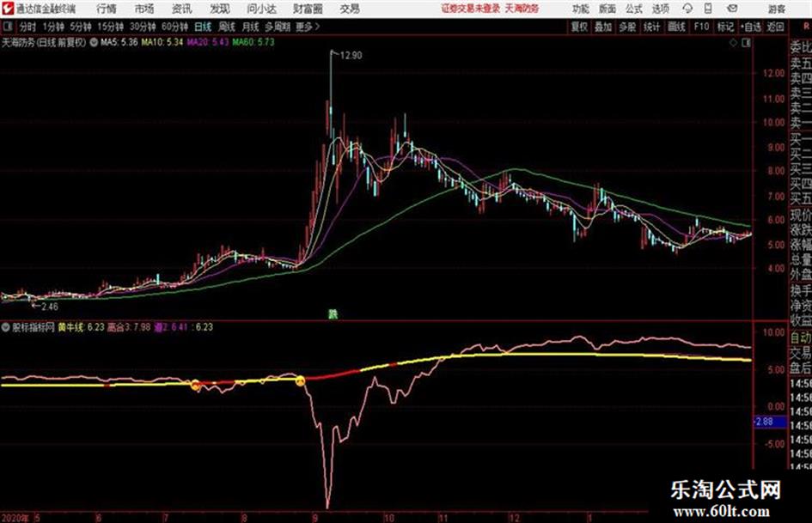Toggle the panel icon left of 分时
The image size is (812, 523).
[7, 27]
